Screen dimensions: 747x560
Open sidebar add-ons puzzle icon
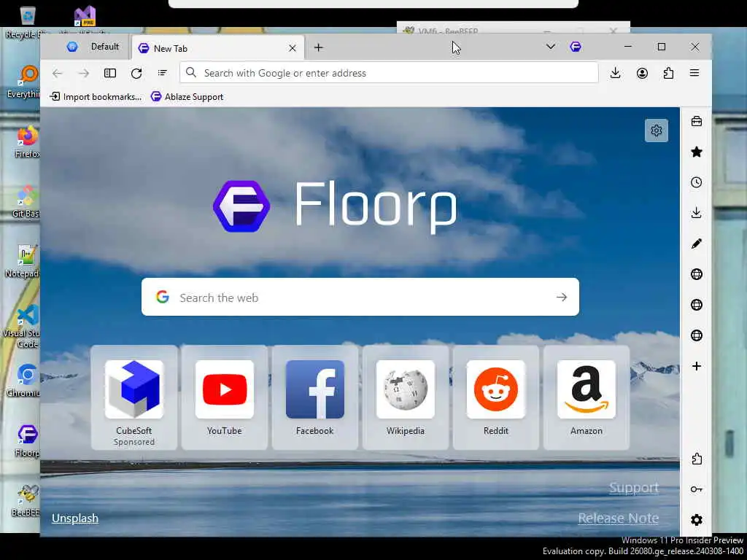tap(696, 459)
